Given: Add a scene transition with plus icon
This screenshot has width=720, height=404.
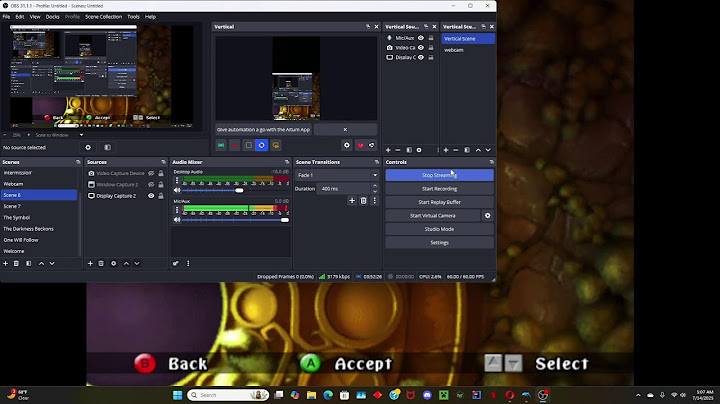Looking at the screenshot, I should (x=352, y=201).
